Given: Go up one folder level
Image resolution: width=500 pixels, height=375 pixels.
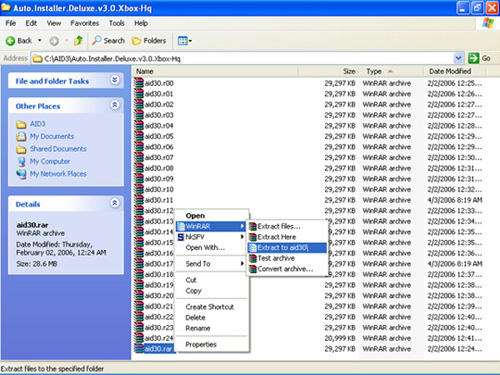Looking at the screenshot, I should [78, 40].
